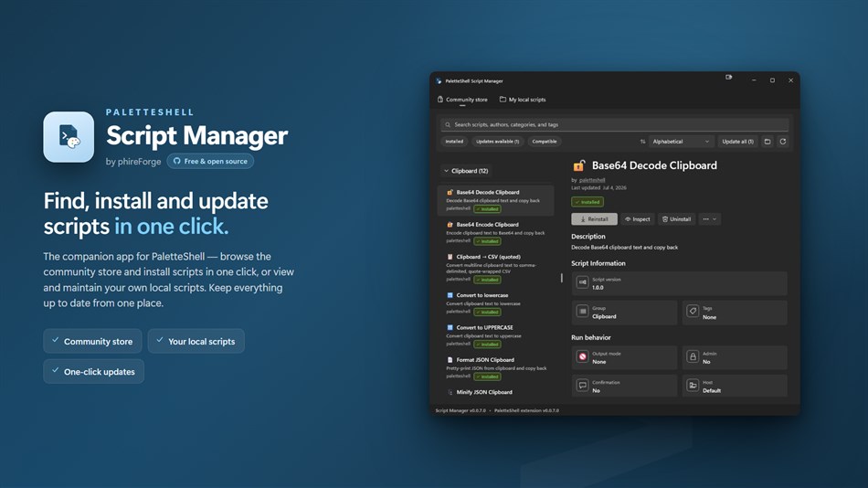Click the Script version icon
This screenshot has width=868, height=488.
coord(582,282)
